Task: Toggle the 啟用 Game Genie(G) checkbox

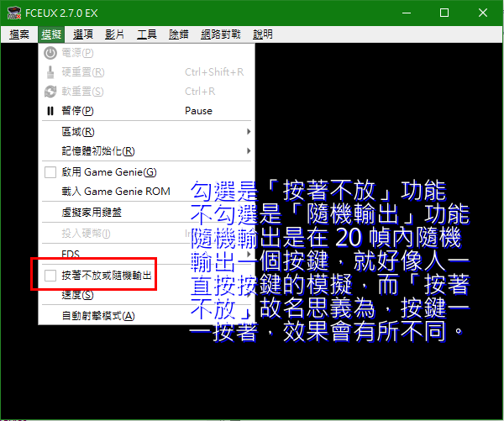Action: (50, 172)
